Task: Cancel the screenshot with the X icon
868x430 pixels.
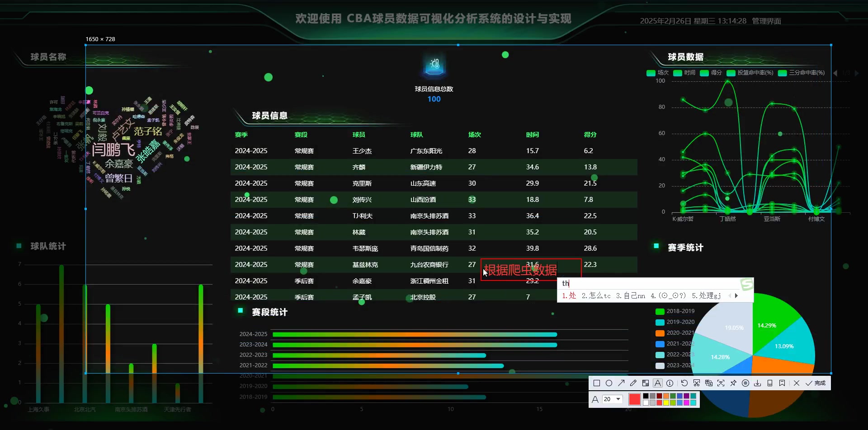Action: (797, 383)
